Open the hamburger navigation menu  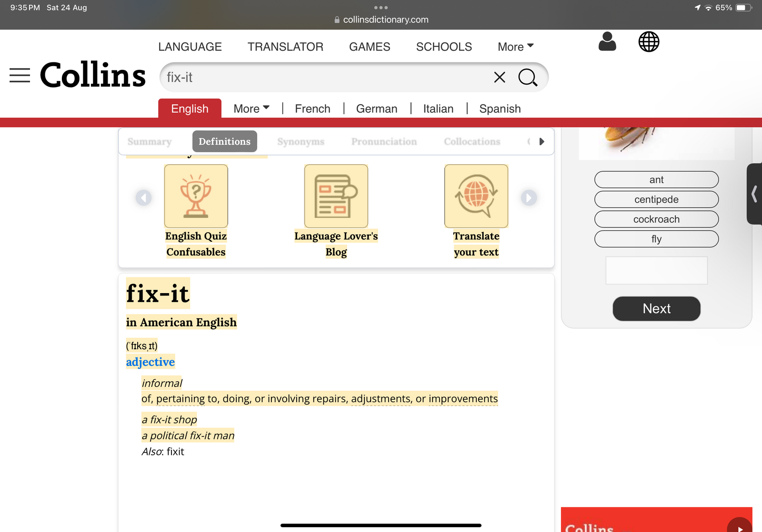(20, 75)
